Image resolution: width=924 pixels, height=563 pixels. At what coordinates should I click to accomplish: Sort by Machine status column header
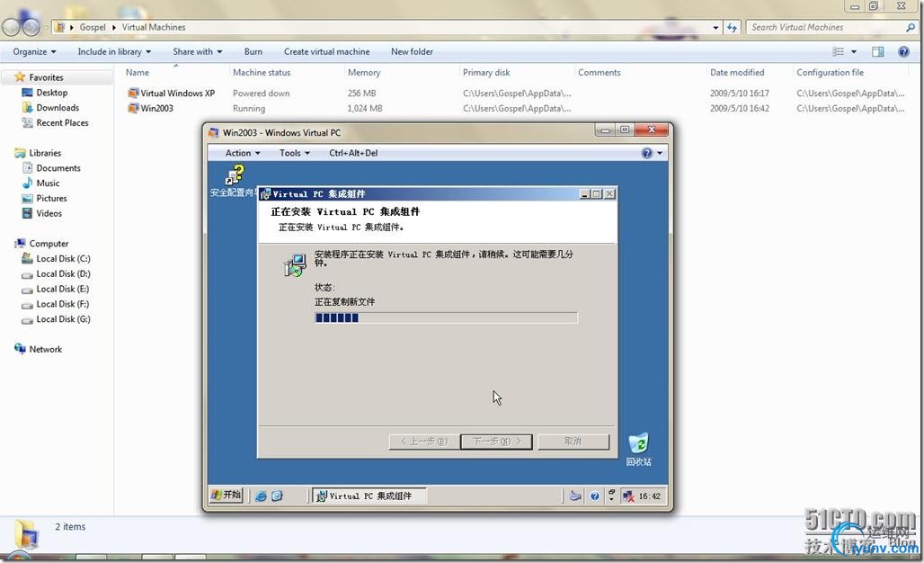pyautogui.click(x=262, y=73)
